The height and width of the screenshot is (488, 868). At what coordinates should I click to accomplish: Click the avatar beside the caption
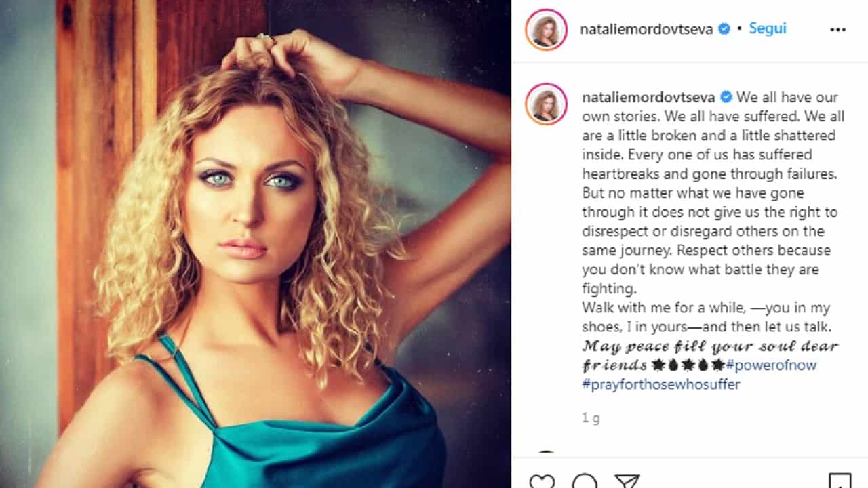click(x=546, y=104)
